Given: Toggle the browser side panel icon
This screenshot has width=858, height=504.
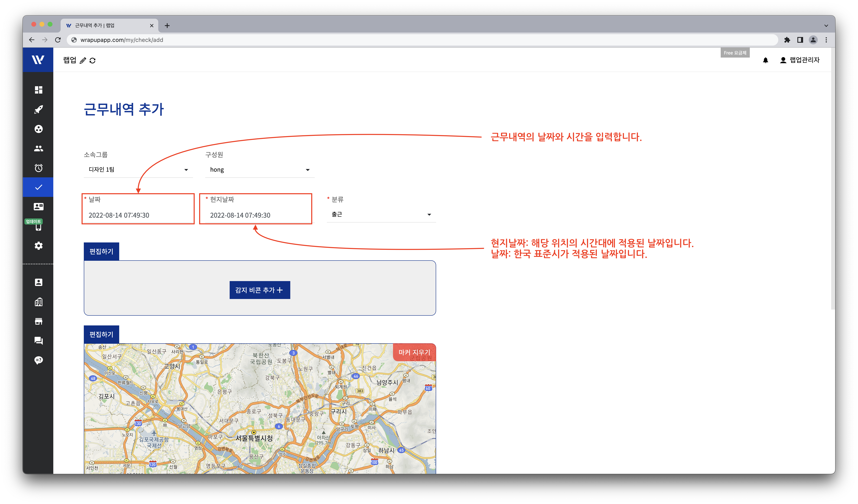Looking at the screenshot, I should coord(800,40).
